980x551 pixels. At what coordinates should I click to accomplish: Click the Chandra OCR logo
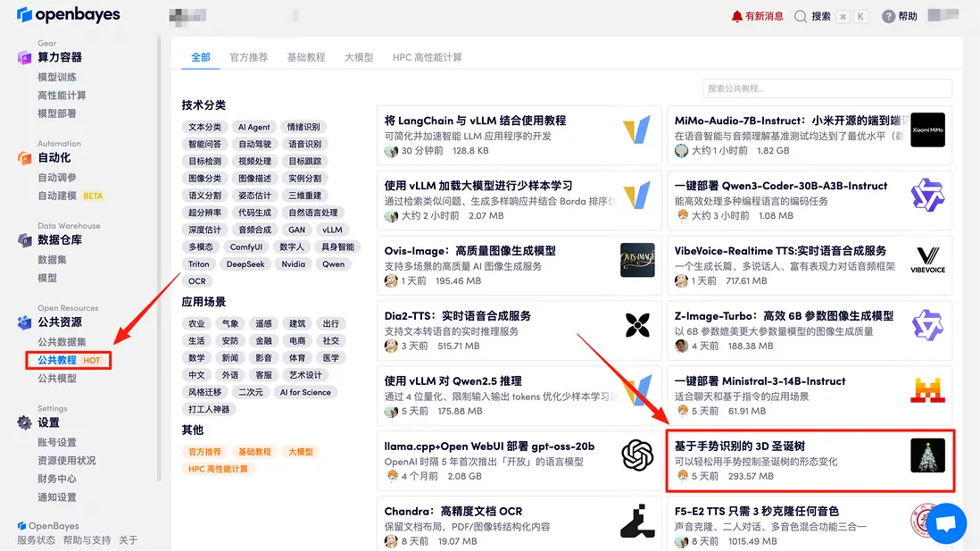(637, 521)
